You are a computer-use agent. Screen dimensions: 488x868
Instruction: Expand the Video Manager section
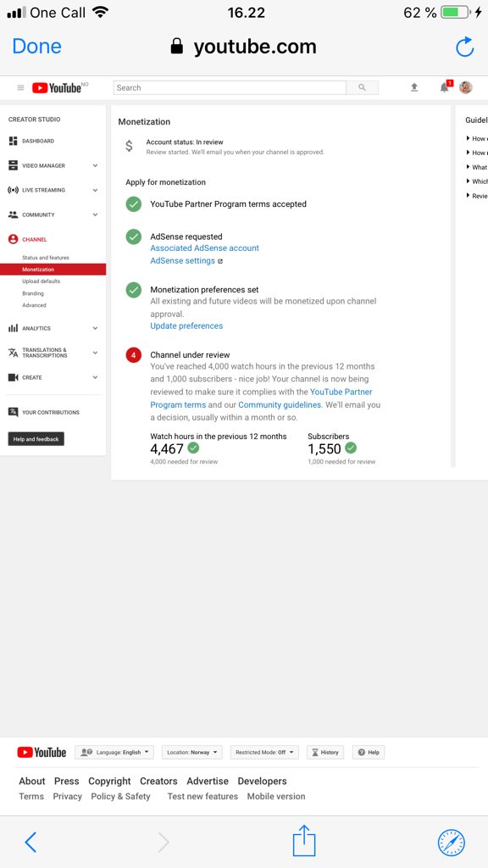(53, 165)
